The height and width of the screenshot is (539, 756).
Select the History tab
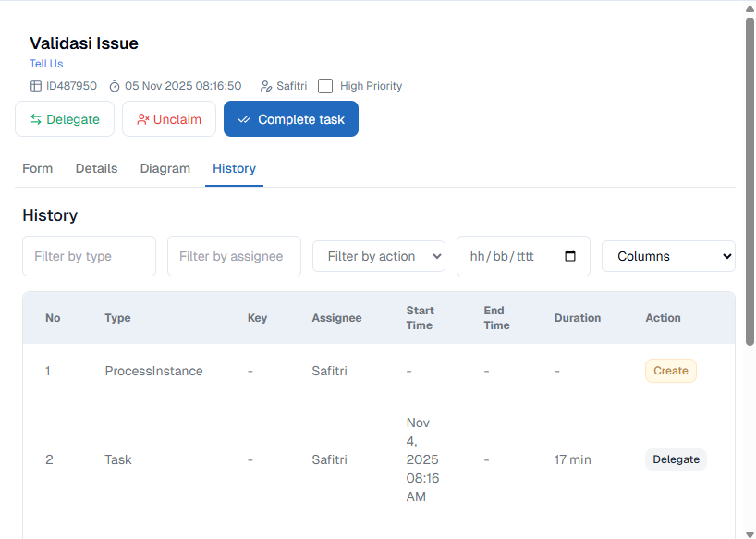pos(234,168)
